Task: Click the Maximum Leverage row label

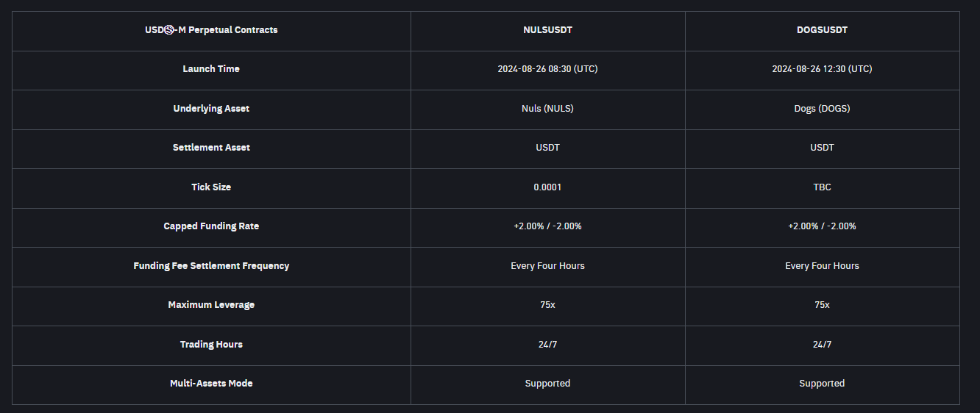Action: 211,305
